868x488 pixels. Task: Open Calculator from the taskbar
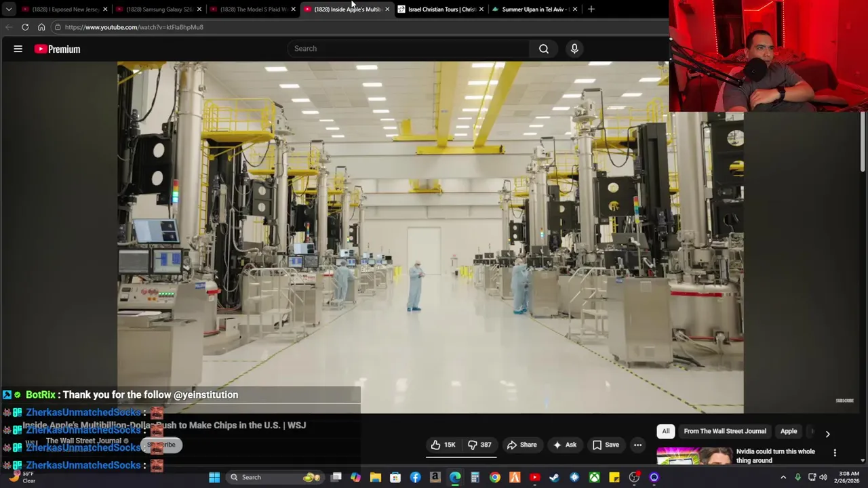coord(475,477)
